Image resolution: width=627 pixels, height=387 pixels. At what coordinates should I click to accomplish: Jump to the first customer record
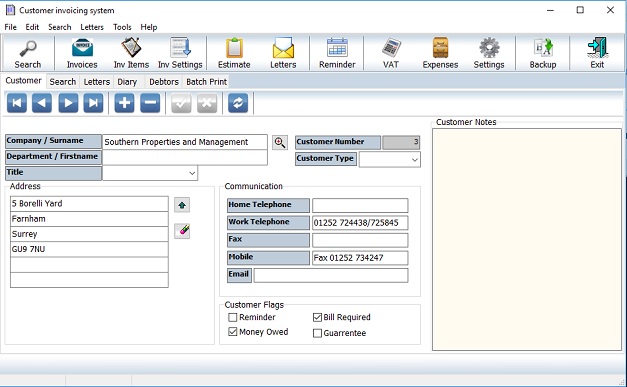17,103
